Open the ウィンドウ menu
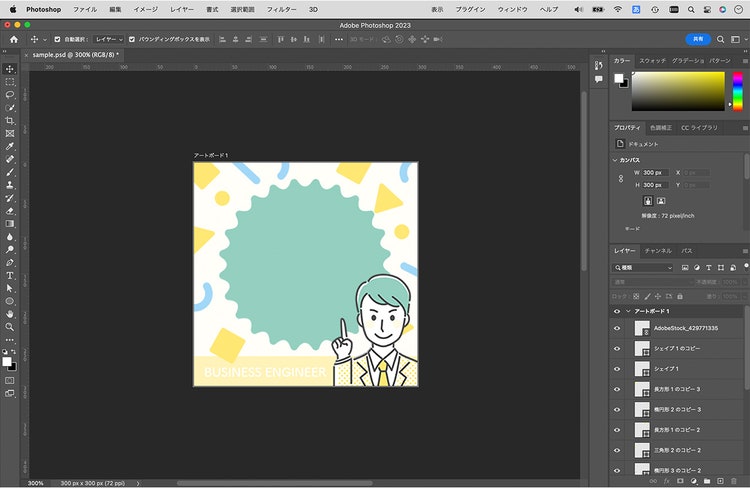 (512, 9)
